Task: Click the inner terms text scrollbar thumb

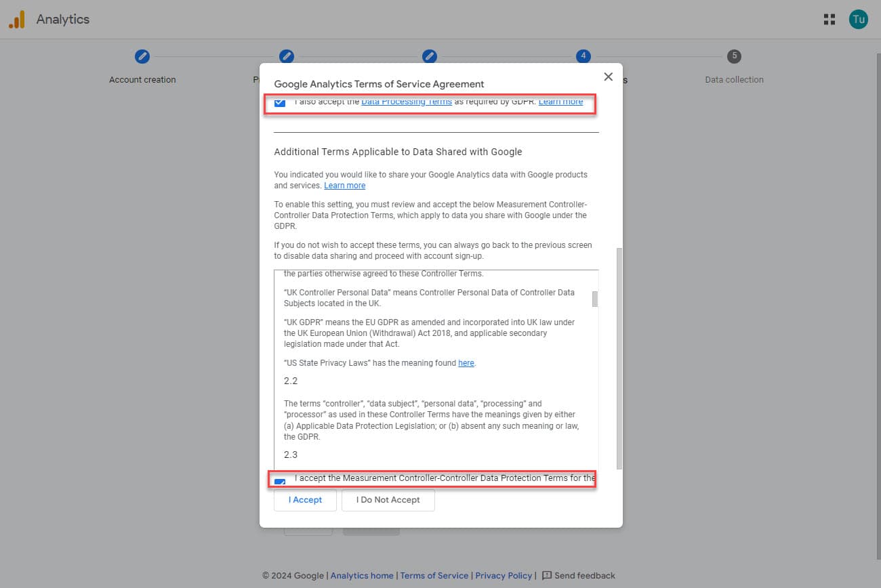Action: click(x=595, y=299)
